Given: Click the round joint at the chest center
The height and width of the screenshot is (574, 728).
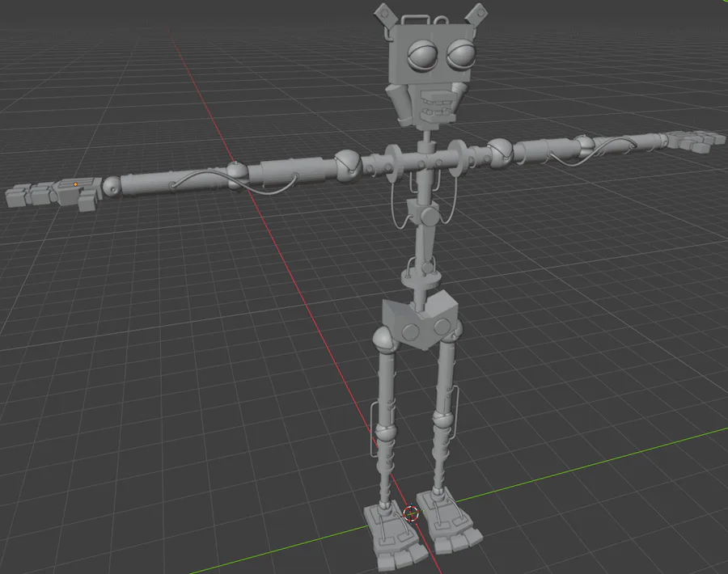Looking at the screenshot, I should pyautogui.click(x=430, y=216).
